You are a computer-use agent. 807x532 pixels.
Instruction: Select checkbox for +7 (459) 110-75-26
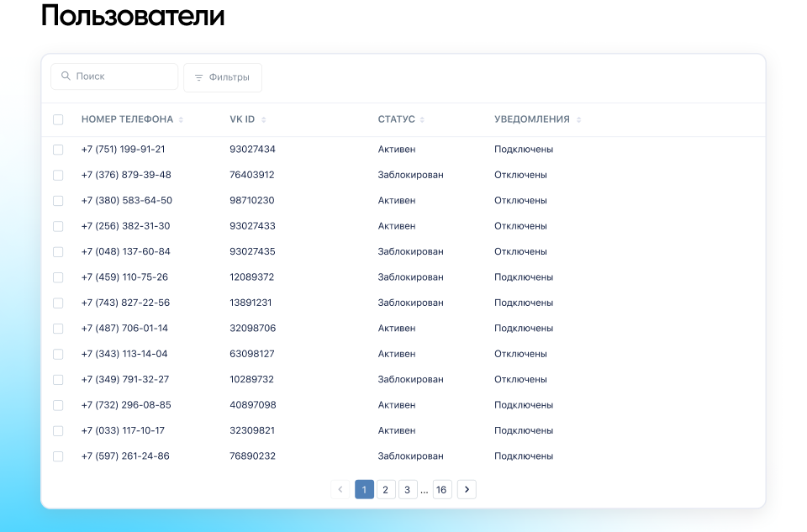coord(58,277)
